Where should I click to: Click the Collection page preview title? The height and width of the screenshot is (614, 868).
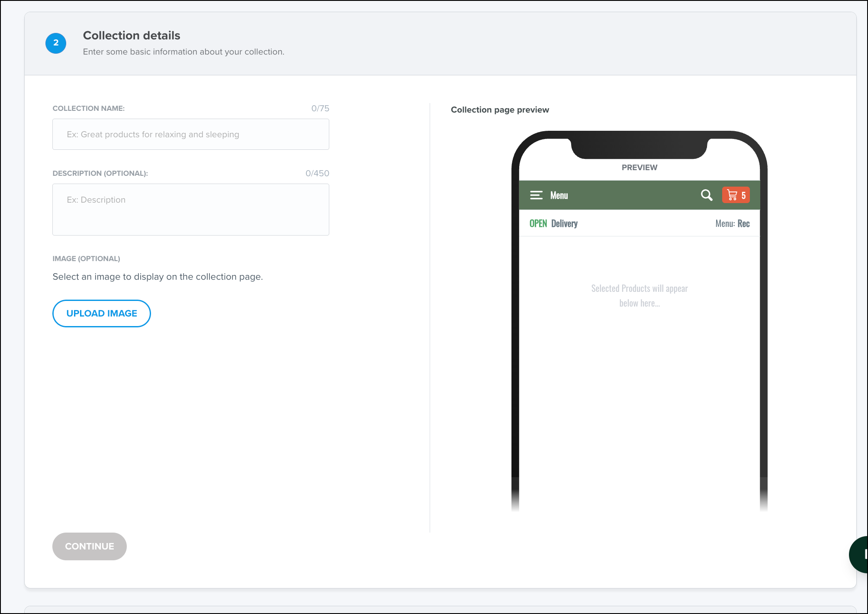[x=500, y=110]
